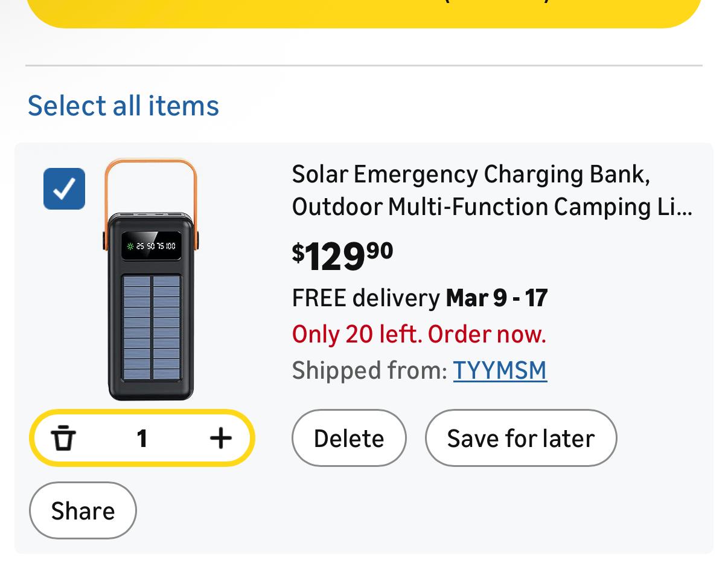Click the solar panel on the product image
Screen dimensions: 728x566
tap(152, 328)
